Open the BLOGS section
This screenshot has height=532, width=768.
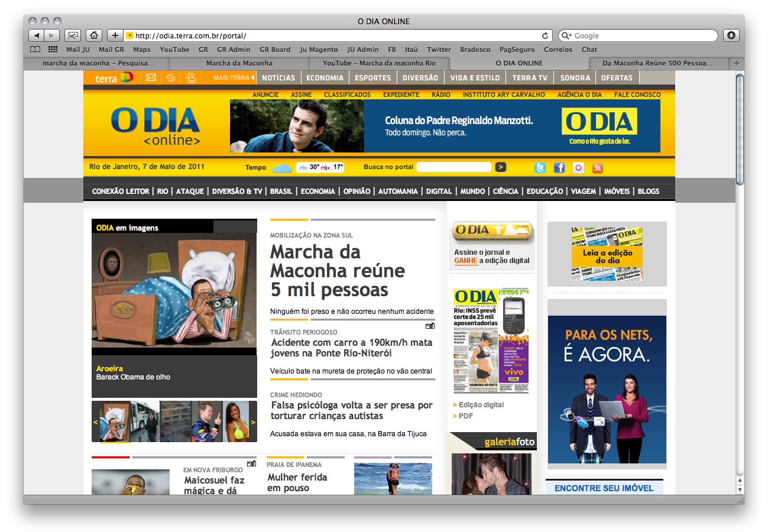click(649, 191)
